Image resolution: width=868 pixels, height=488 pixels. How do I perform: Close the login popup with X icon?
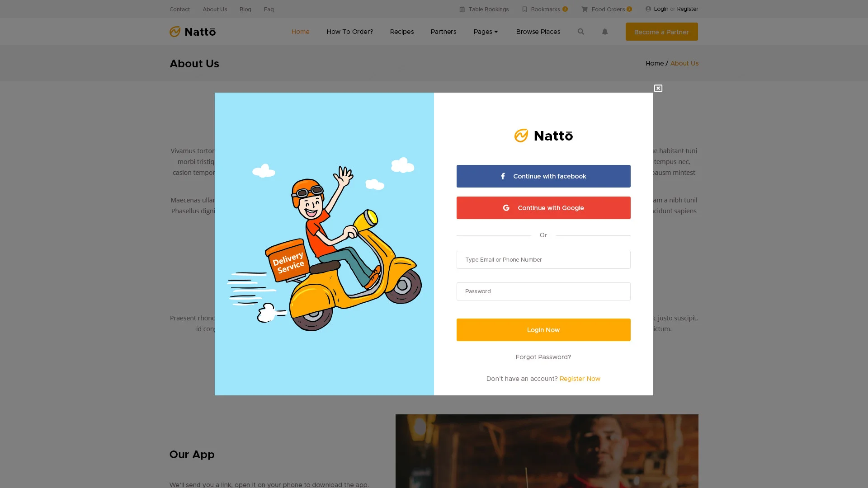[658, 88]
